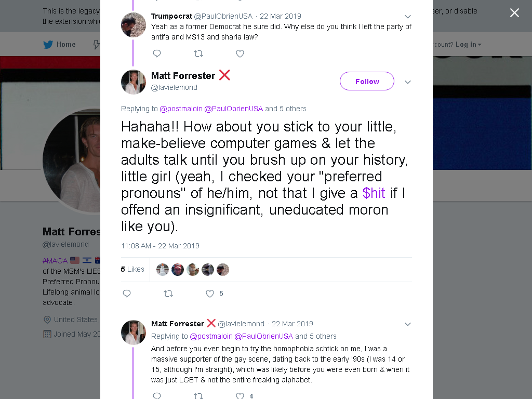The image size is (532, 399).
Task: Reply to Matt Forrester's main tweet
Action: [127, 294]
